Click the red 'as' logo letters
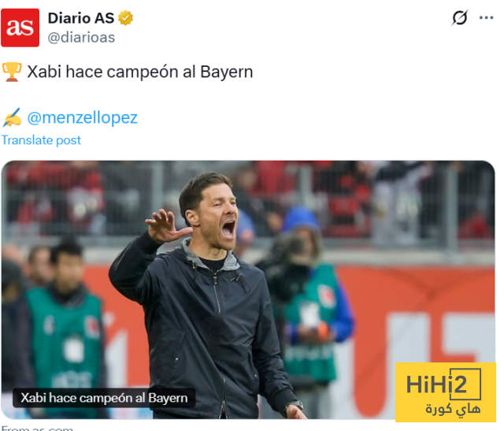The height and width of the screenshot is (431, 504). 20,28
